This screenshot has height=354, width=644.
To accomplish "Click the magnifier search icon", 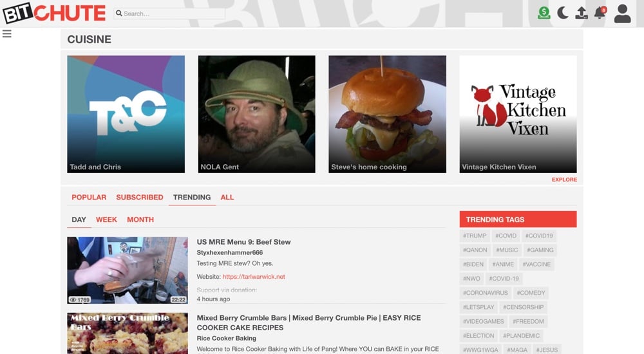I will point(119,13).
